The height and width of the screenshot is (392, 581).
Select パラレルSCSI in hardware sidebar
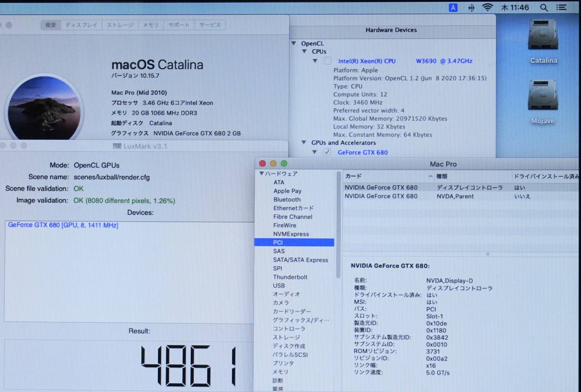290,355
